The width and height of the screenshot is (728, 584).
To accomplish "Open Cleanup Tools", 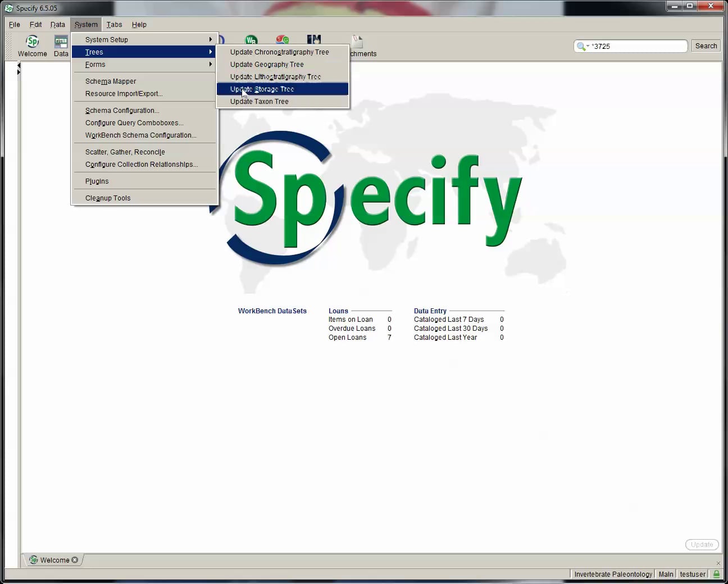I will 144,198.
